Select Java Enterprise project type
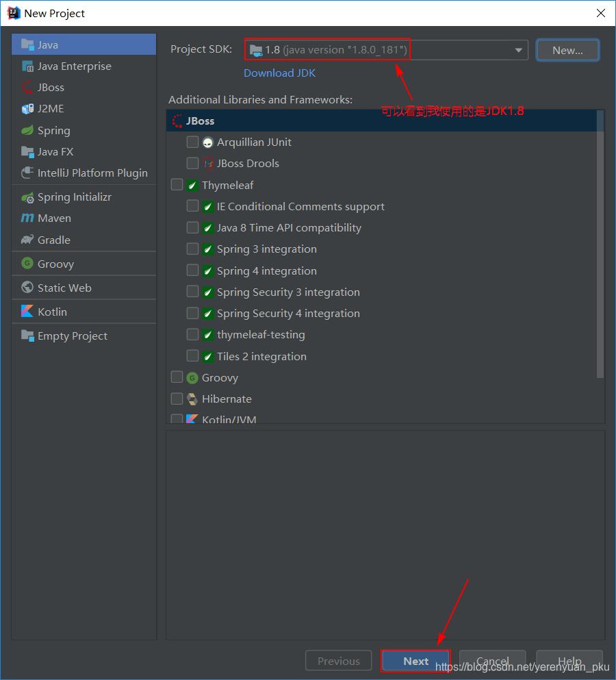Screen dimensions: 616x680 point(84,66)
